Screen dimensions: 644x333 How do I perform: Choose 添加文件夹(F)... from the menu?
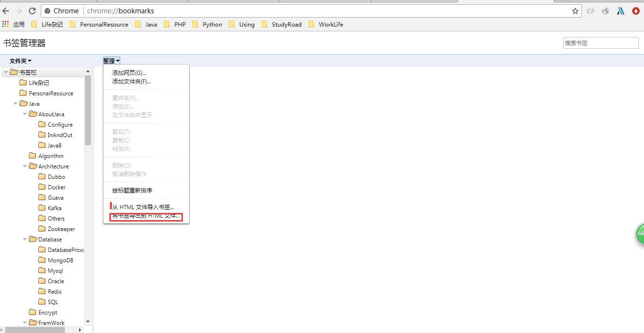tap(146, 81)
